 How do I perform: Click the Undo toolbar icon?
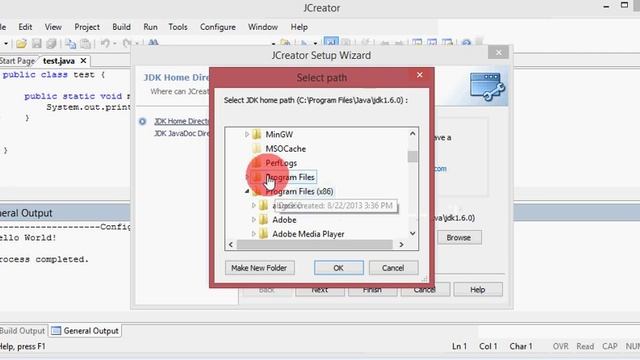(105, 43)
